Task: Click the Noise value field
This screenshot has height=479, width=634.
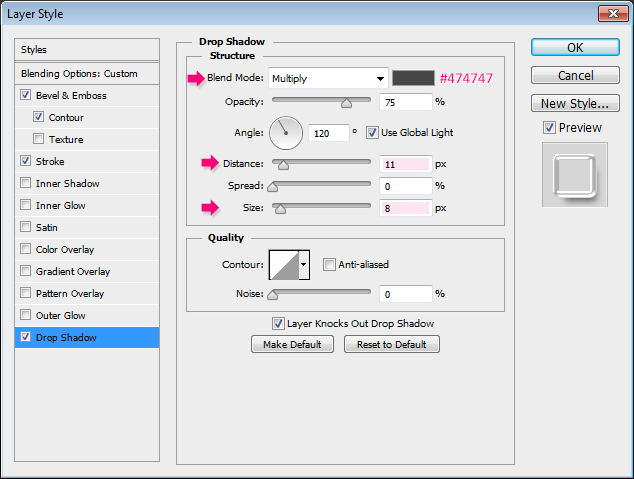Action: click(x=406, y=294)
